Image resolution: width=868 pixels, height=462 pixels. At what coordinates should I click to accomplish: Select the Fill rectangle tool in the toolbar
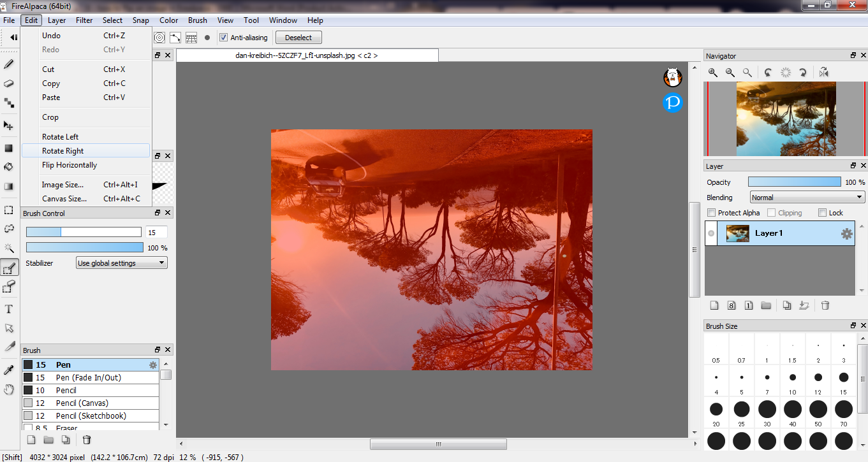9,148
